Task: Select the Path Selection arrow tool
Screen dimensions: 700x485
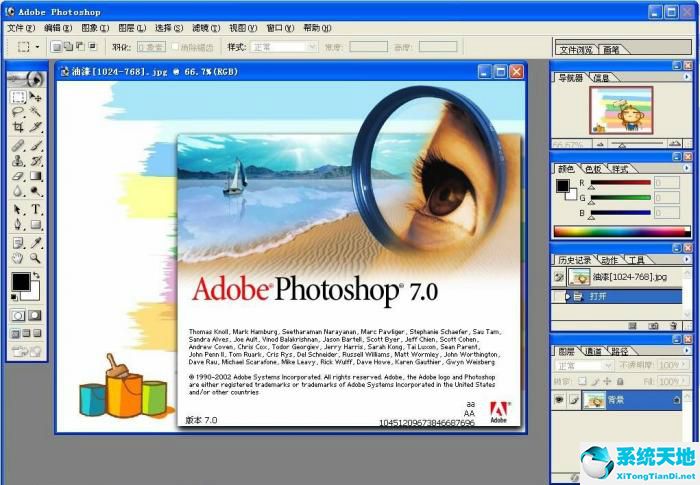Action: 18,209
